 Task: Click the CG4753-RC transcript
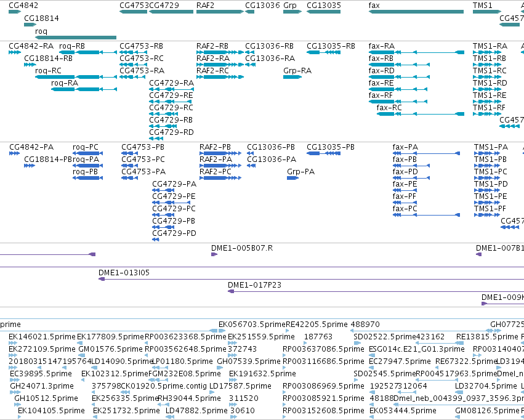click(x=134, y=65)
